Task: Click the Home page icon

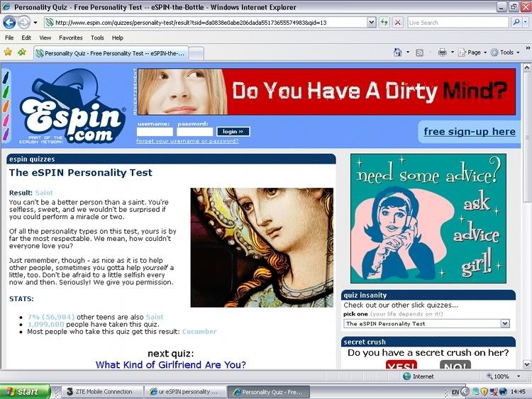Action: pos(397,52)
